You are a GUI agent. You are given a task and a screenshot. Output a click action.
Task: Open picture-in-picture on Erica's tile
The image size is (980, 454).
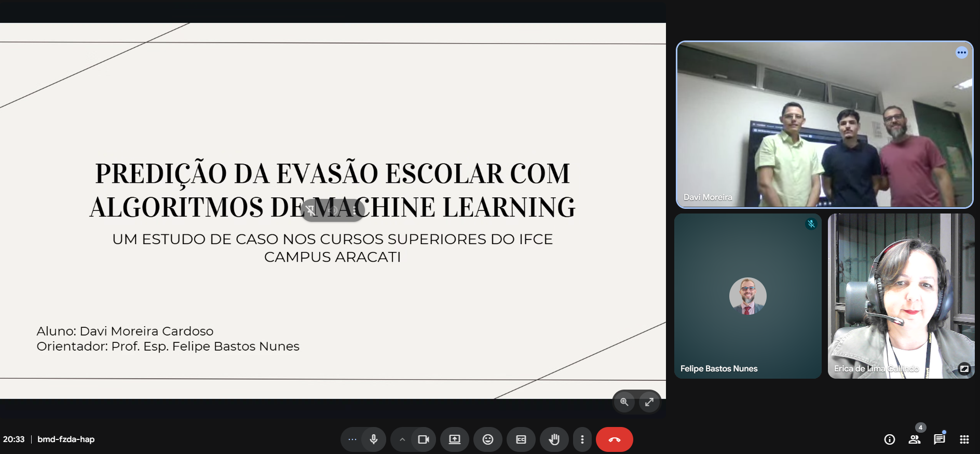tap(964, 368)
